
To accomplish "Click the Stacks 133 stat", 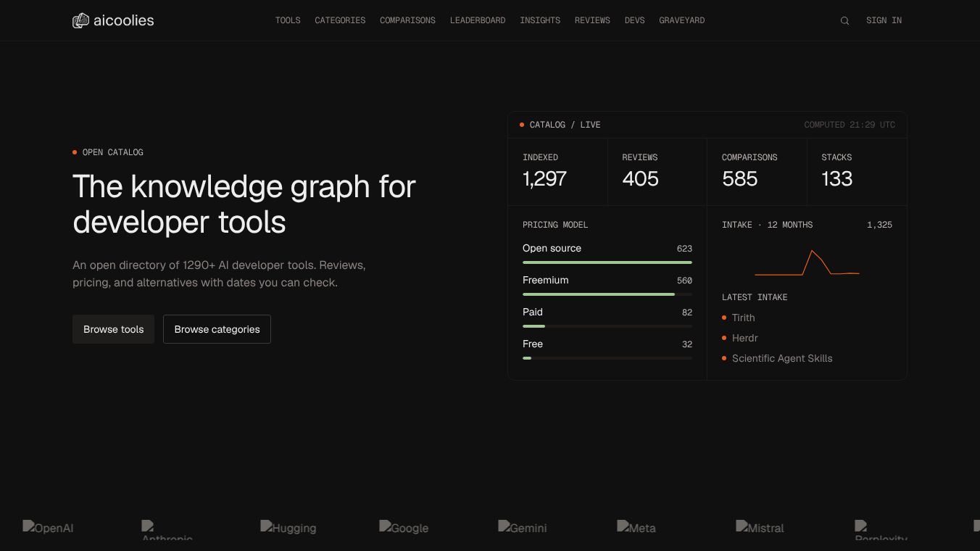I will 857,172.
